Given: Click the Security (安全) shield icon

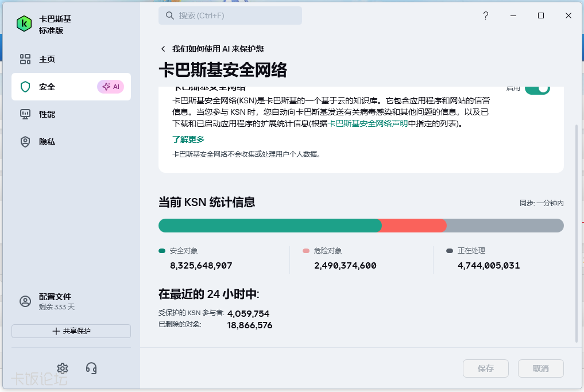Looking at the screenshot, I should tap(25, 87).
